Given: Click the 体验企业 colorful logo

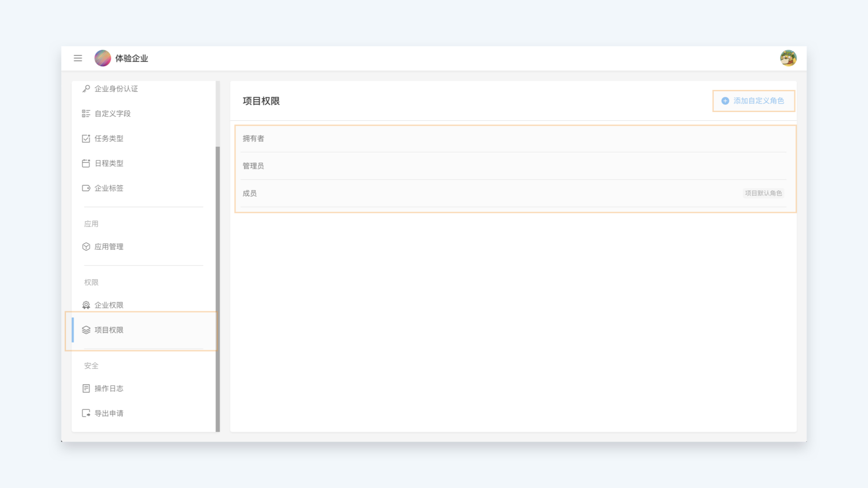Looking at the screenshot, I should tap(103, 58).
